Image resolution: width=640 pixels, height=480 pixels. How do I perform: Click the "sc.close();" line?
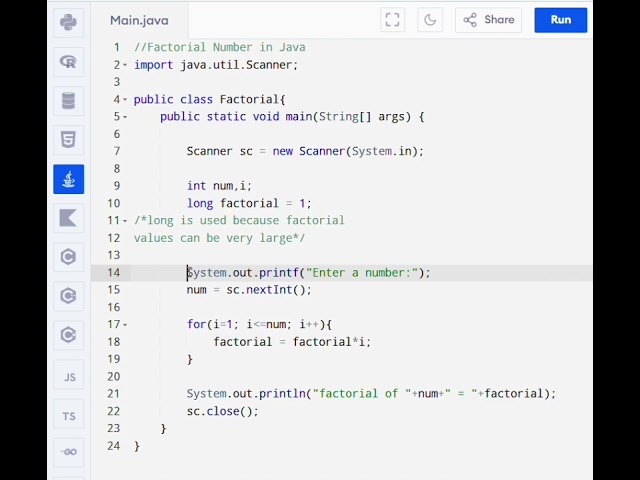pos(222,411)
